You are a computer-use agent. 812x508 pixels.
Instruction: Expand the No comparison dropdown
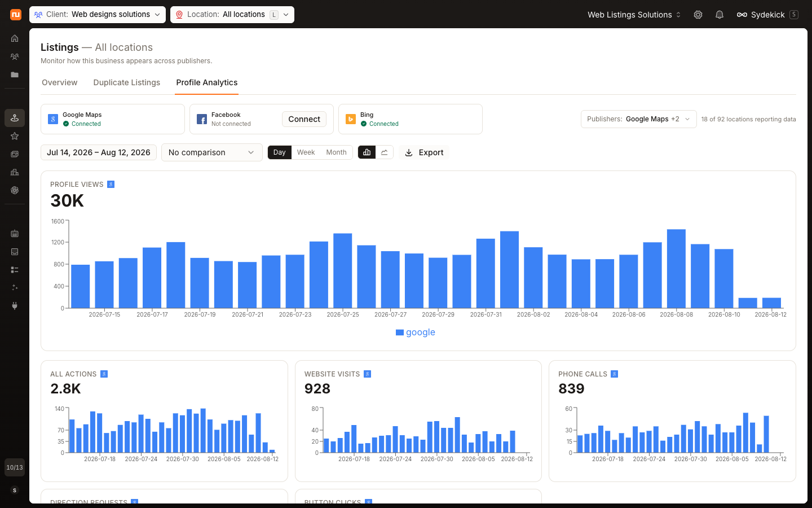click(x=212, y=152)
